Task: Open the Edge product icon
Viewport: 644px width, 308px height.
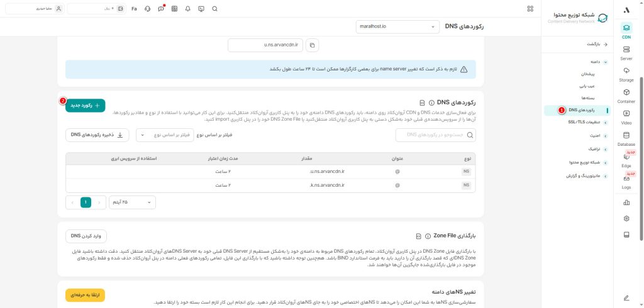Action: click(626, 160)
